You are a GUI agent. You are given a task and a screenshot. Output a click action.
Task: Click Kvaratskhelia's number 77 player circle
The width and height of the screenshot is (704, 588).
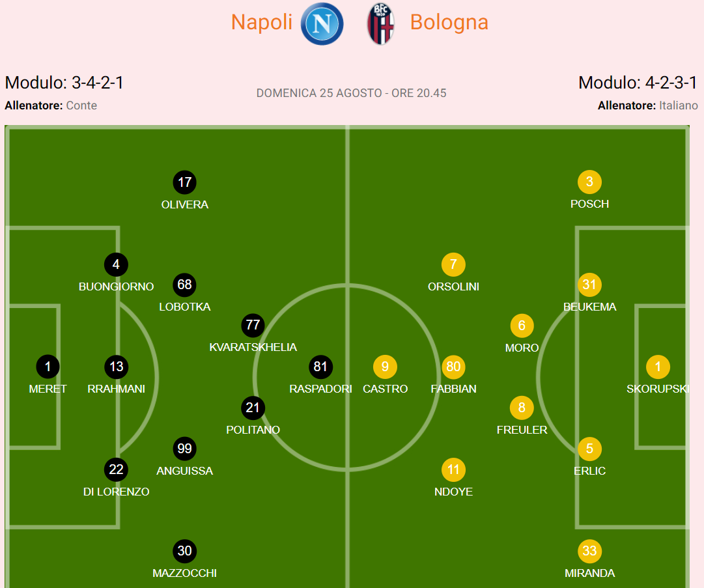point(253,326)
